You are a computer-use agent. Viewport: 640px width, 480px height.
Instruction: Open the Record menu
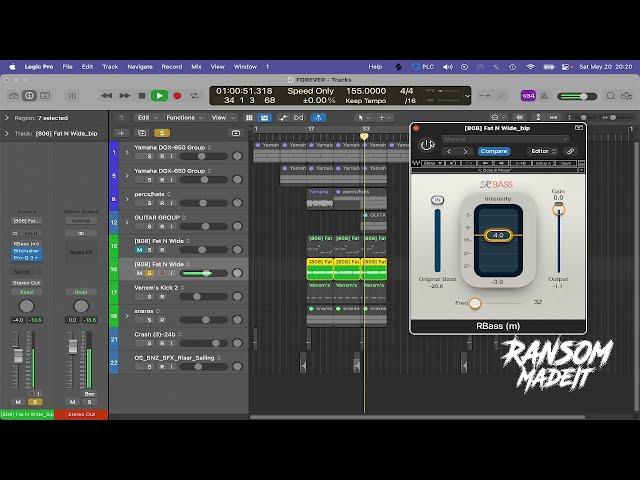171,67
